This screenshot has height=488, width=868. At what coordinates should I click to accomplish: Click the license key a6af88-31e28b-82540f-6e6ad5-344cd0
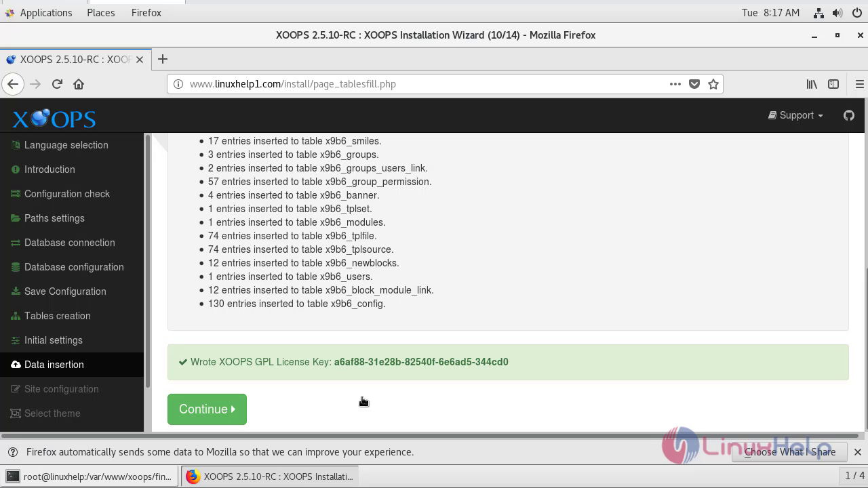pyautogui.click(x=421, y=362)
